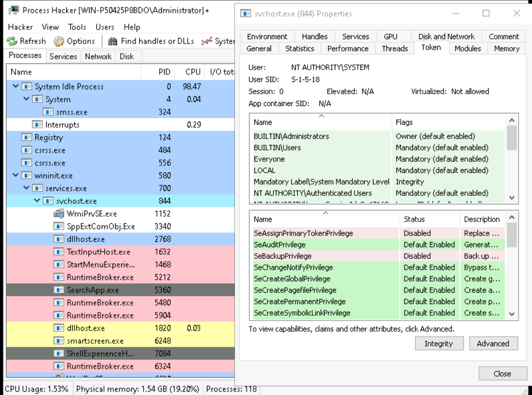532x395 pixels.
Task: Open the Handles tab
Action: click(x=314, y=36)
